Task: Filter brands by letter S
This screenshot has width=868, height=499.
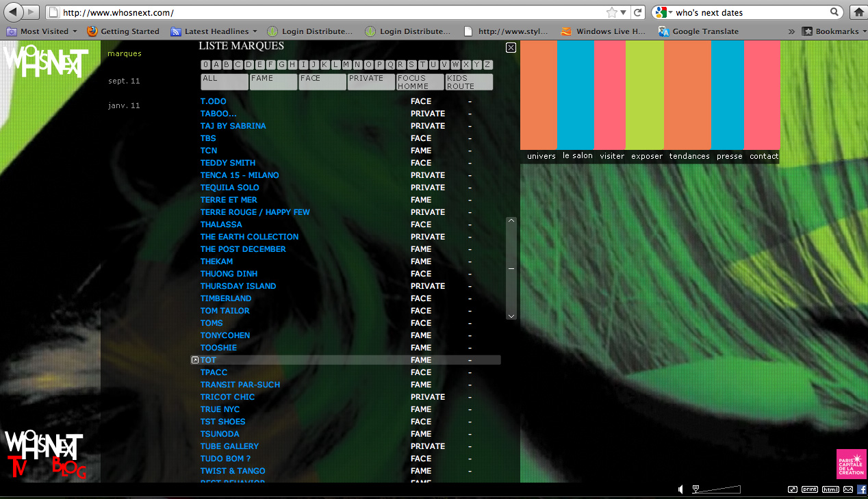Action: click(411, 65)
